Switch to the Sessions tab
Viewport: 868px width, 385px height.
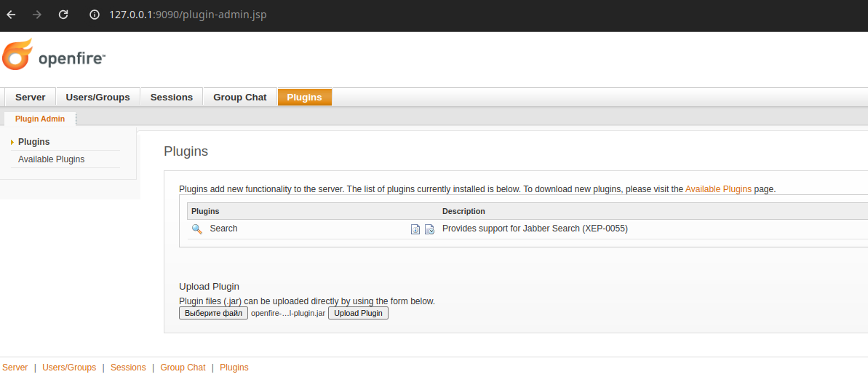click(x=172, y=97)
